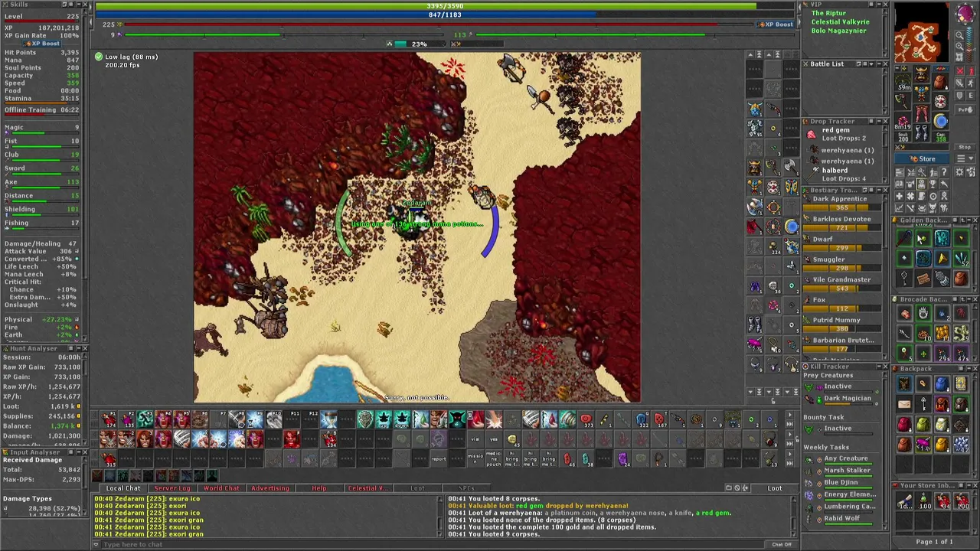Open the World Chat tab
The height and width of the screenshot is (551, 980).
[x=221, y=488]
